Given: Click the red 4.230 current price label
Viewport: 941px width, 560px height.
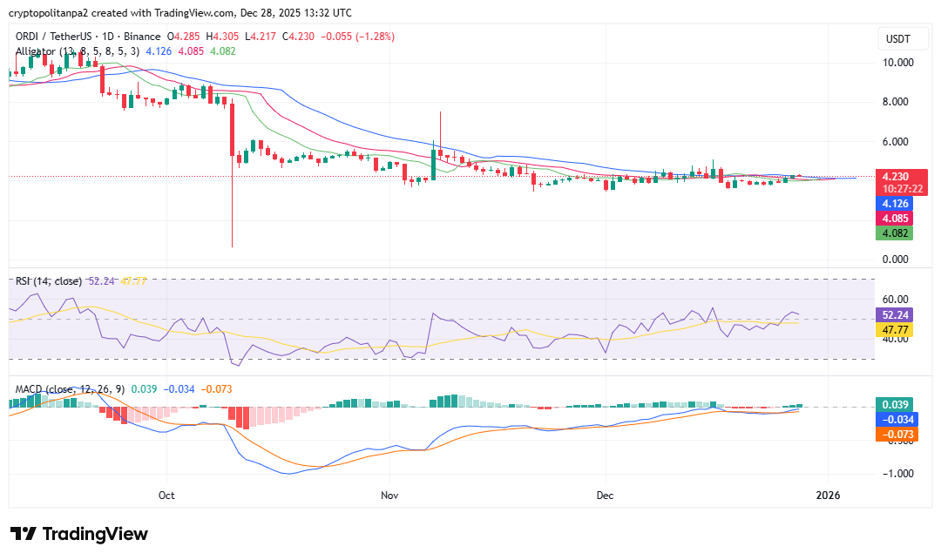Looking at the screenshot, I should pyautogui.click(x=895, y=175).
